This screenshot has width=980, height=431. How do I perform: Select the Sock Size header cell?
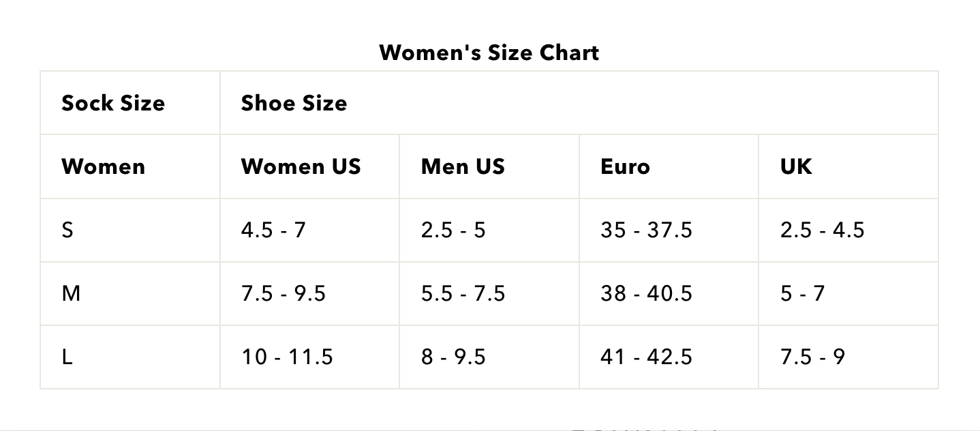130,103
